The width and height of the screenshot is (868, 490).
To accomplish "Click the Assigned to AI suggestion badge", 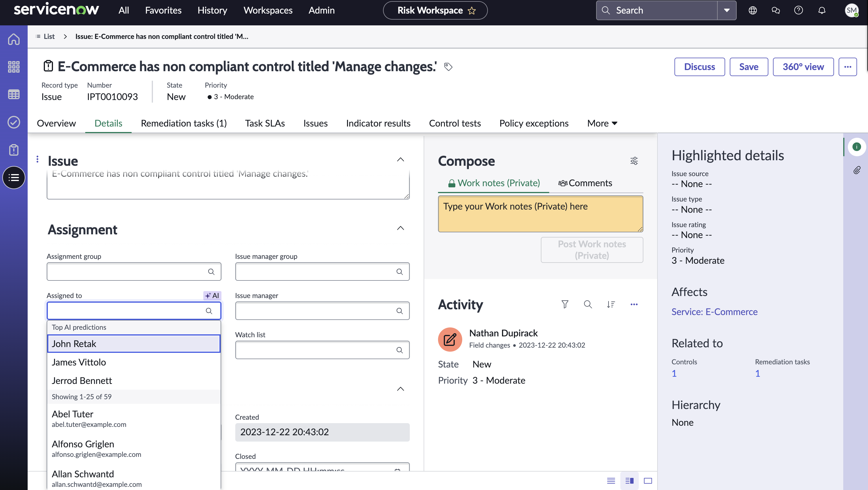I will (212, 296).
